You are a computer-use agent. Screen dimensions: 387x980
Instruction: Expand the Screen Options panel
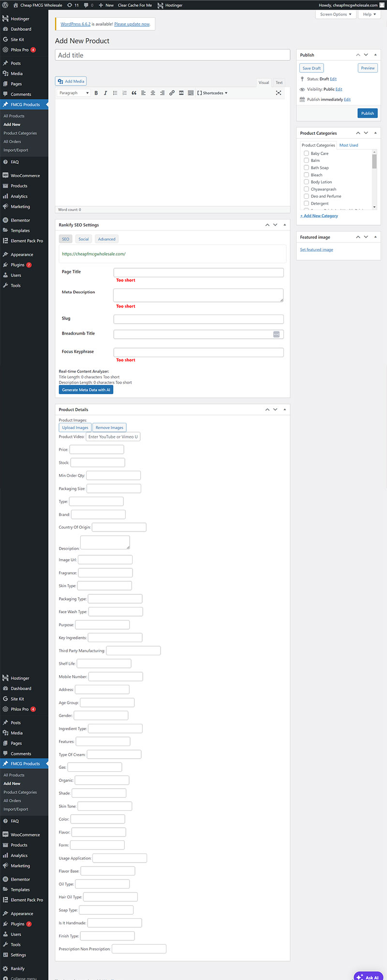(x=336, y=14)
